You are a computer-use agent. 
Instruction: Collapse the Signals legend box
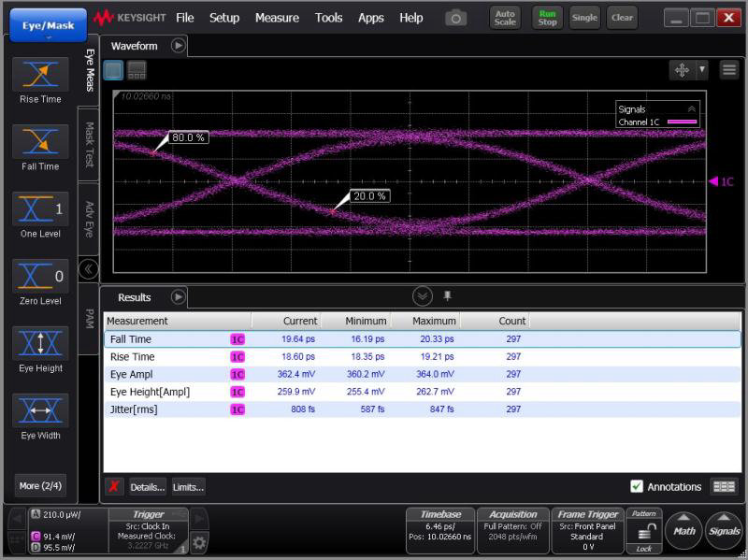(x=692, y=108)
